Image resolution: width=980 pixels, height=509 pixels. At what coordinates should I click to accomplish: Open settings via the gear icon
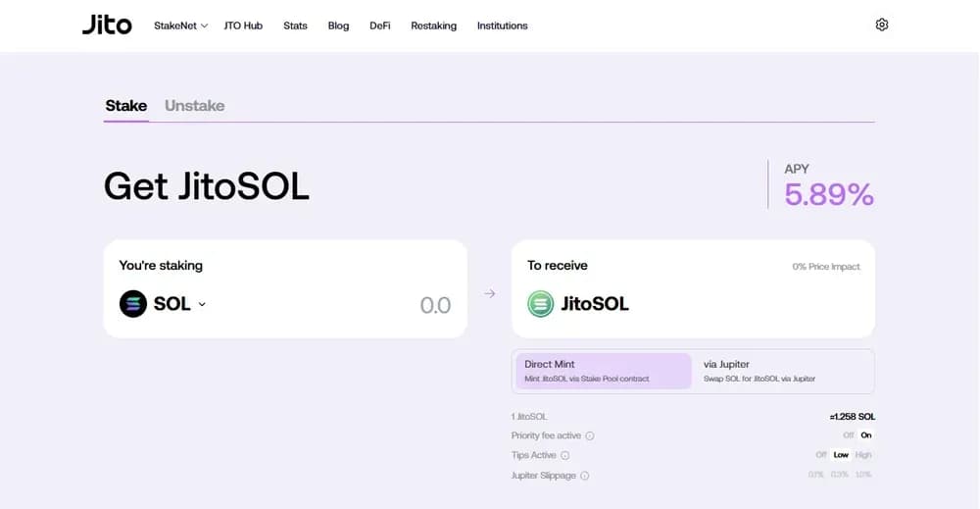(x=881, y=25)
